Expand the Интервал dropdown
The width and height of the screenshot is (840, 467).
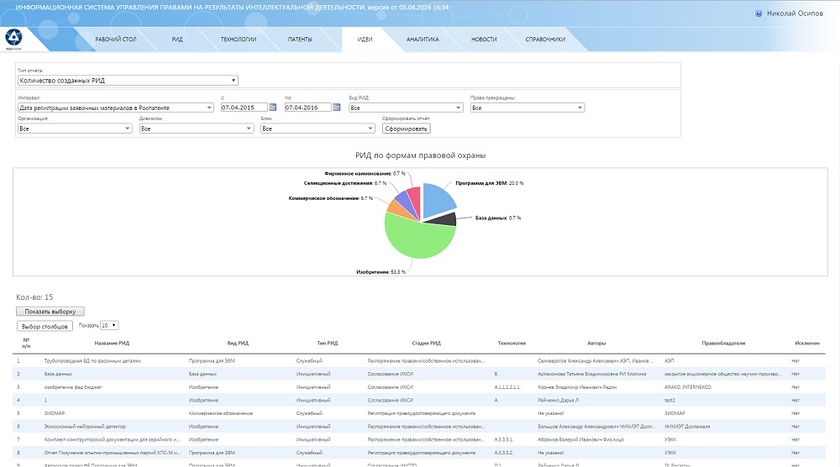(115, 107)
